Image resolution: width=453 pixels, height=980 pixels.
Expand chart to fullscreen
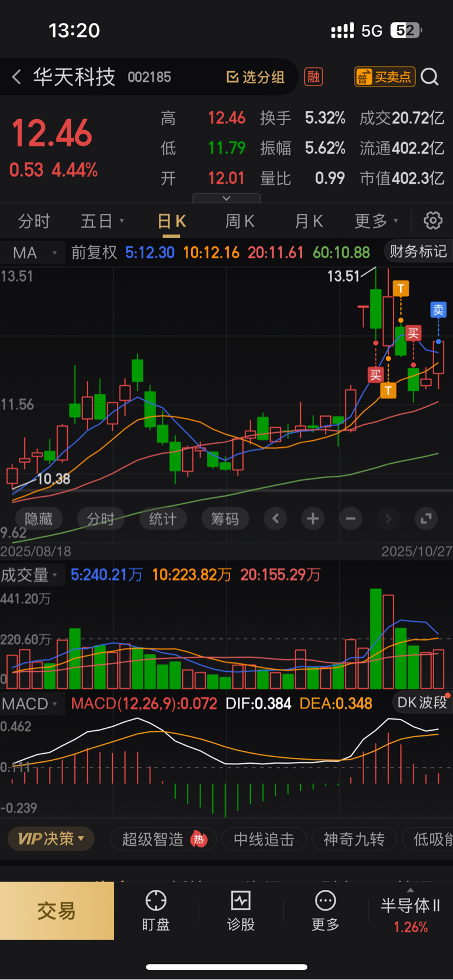(426, 519)
